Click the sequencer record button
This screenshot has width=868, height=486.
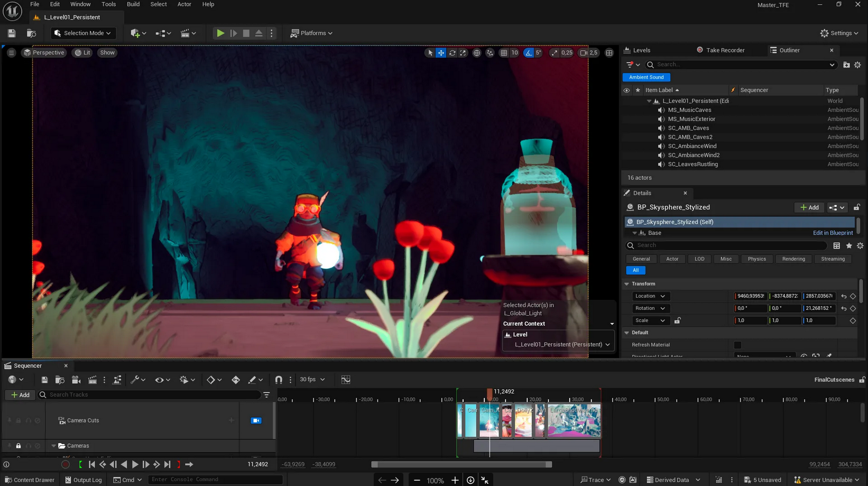pos(66,464)
